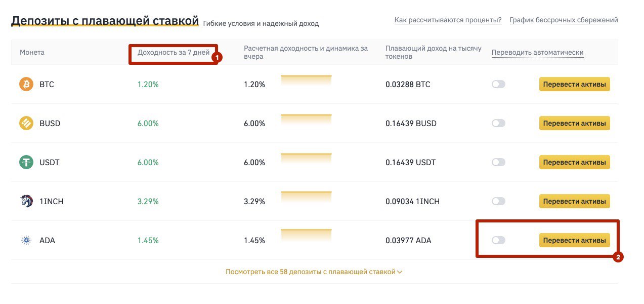The height and width of the screenshot is (304, 644).
Task: Click the 1INCH unicorn icon
Action: (26, 201)
